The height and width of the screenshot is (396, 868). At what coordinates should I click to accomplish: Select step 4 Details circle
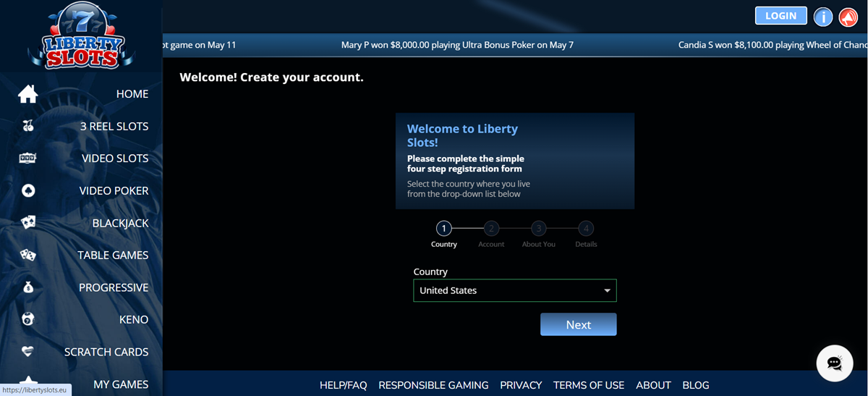tap(587, 229)
